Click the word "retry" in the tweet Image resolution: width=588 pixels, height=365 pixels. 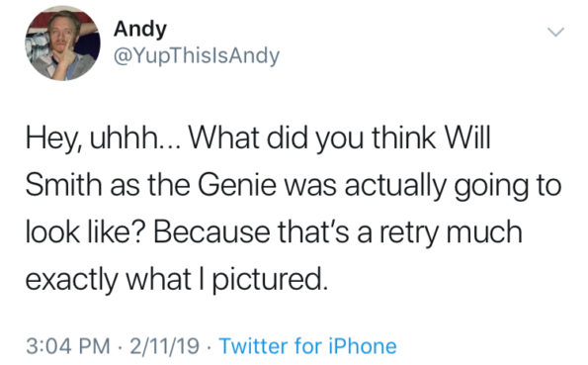pyautogui.click(x=409, y=234)
